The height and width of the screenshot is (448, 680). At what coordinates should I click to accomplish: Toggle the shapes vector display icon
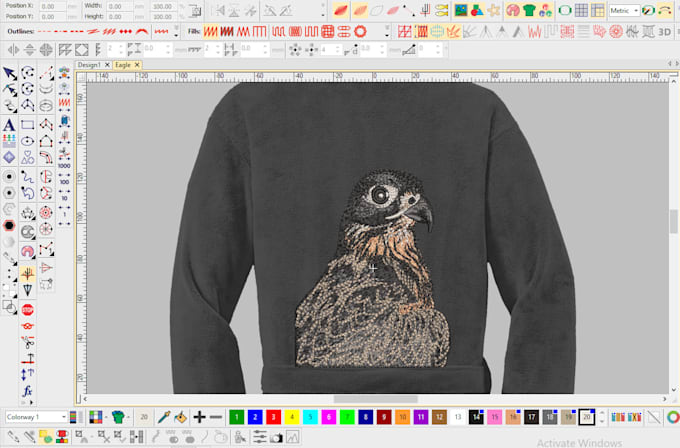[477, 10]
